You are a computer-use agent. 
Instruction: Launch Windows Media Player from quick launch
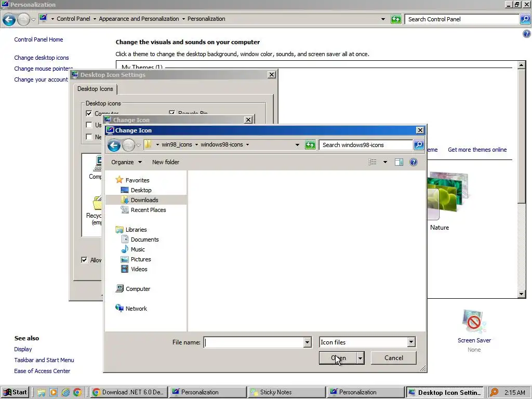(x=54, y=392)
